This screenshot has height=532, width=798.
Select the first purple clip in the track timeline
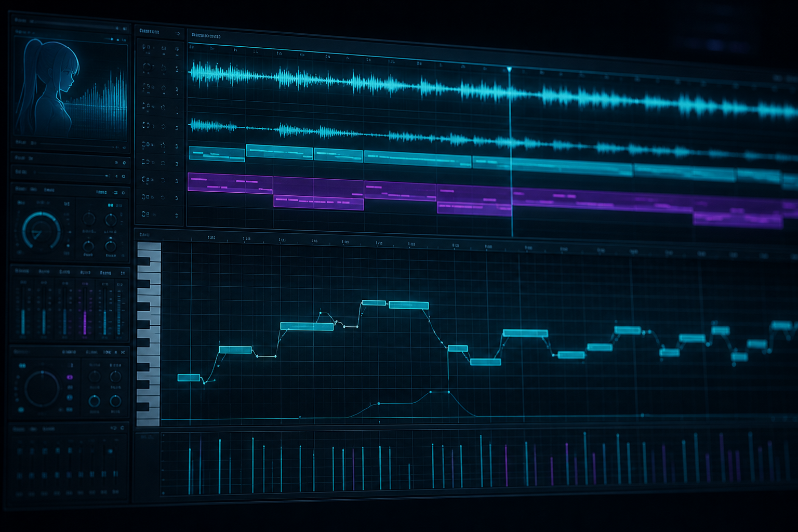pos(230,182)
